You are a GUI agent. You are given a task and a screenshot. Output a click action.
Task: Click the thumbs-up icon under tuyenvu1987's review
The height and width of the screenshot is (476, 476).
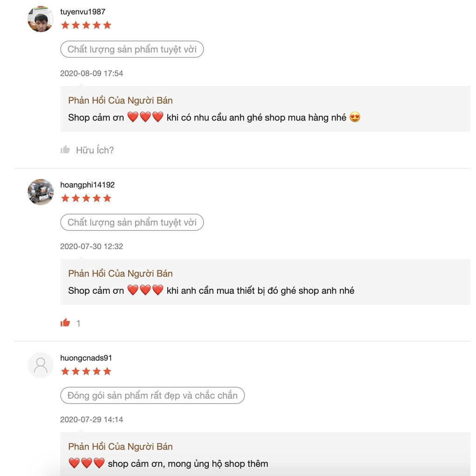(65, 150)
